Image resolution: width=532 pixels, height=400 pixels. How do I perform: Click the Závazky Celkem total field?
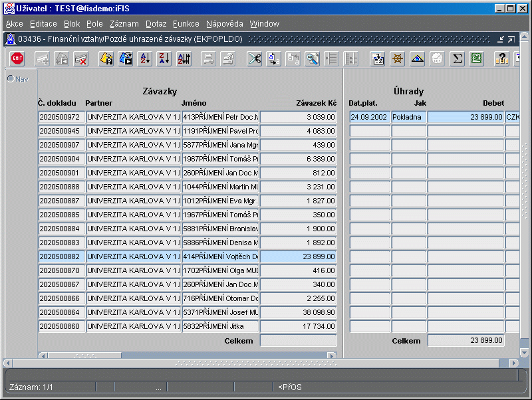[x=299, y=340]
